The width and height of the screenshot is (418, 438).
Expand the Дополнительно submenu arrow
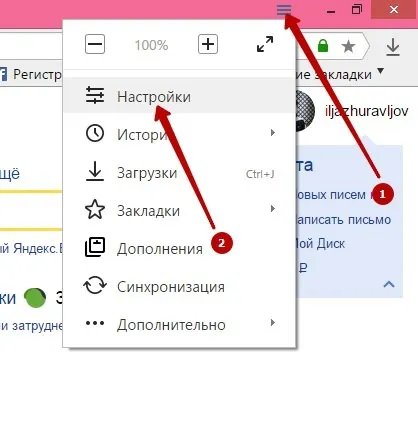point(273,323)
